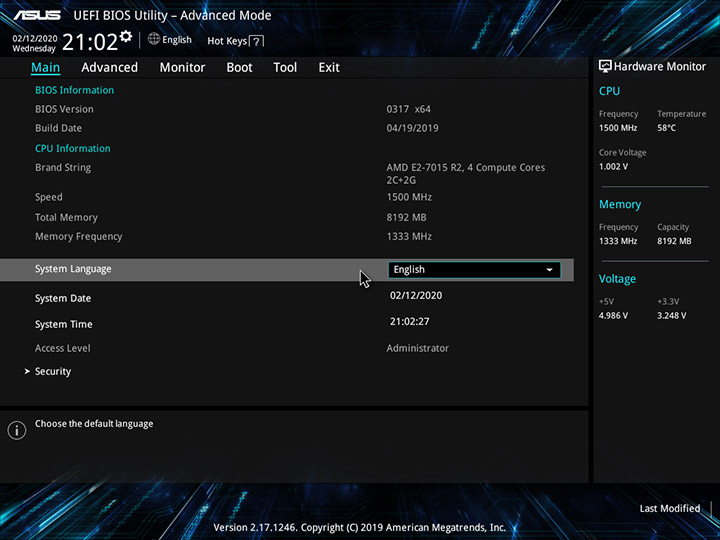Screen dimensions: 720x540
Task: Click the Core Voltage value 1.002 V
Action: pos(613,167)
